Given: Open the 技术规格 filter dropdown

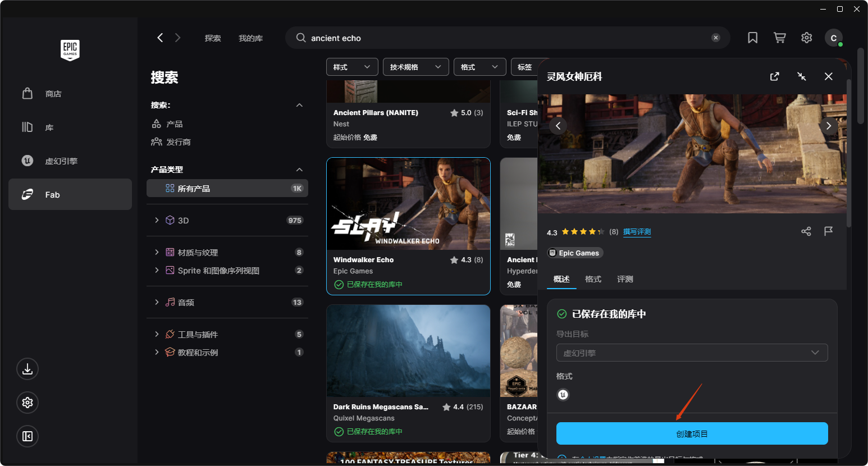Looking at the screenshot, I should tap(416, 67).
